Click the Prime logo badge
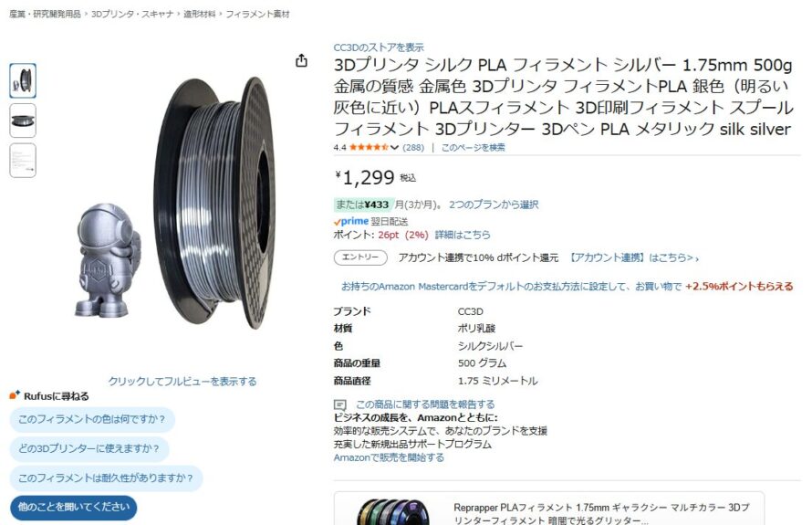 tap(351, 221)
